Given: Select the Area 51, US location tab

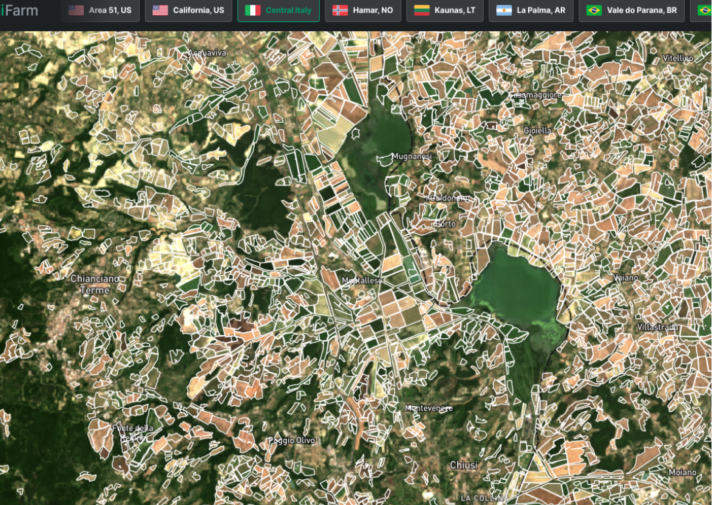Looking at the screenshot, I should click(x=100, y=10).
